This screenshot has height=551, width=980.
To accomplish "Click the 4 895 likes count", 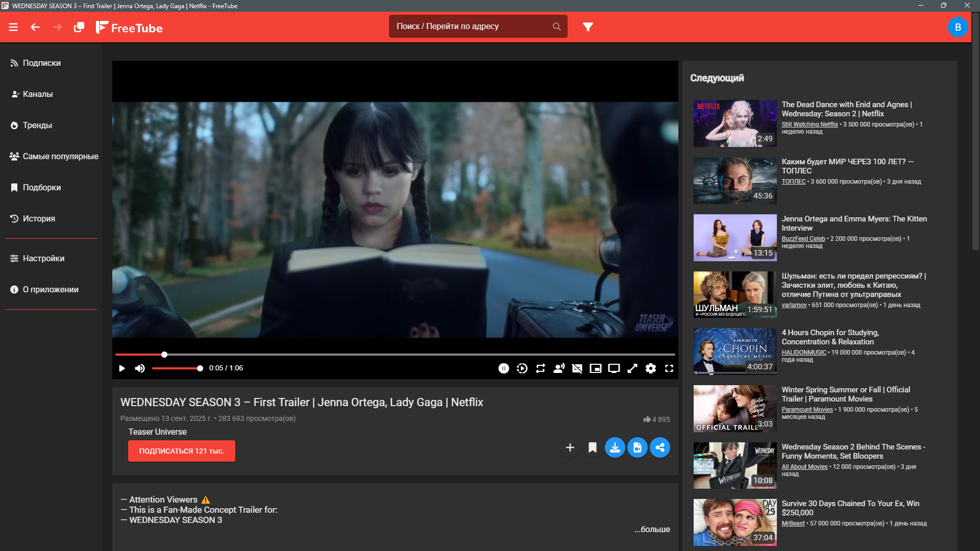I will coord(657,419).
